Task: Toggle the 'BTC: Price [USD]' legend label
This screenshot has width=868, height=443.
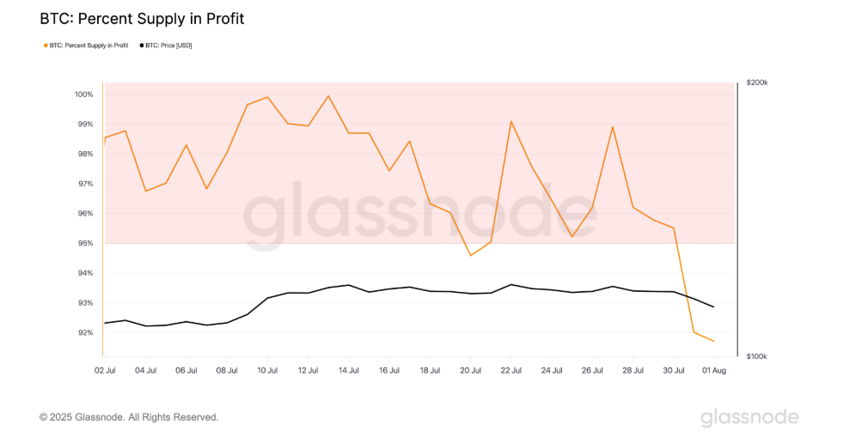Action: point(168,46)
